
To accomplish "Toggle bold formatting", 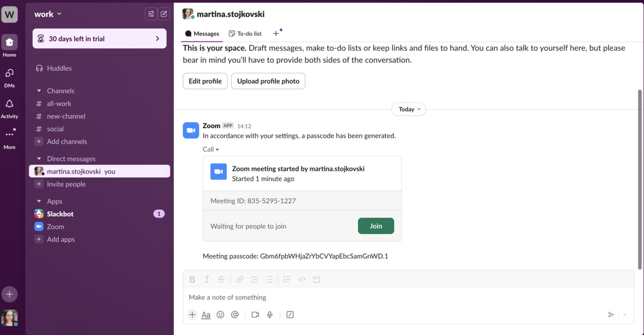I will (192, 279).
